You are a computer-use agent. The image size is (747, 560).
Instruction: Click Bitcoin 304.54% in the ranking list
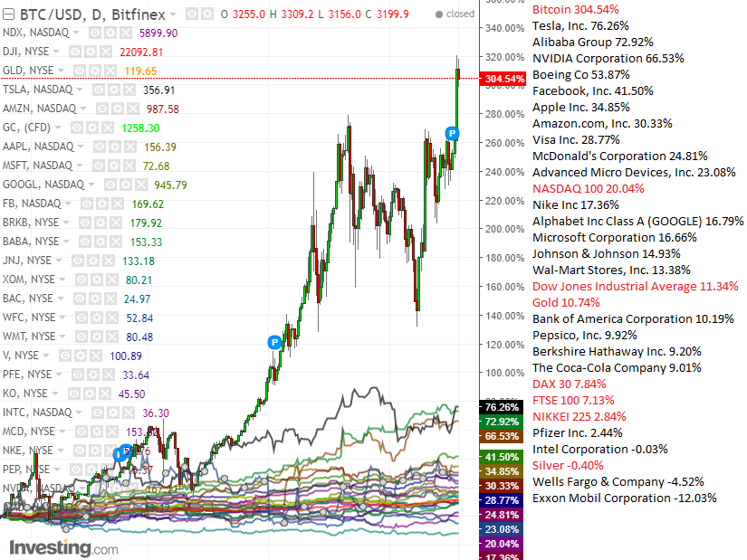point(576,10)
